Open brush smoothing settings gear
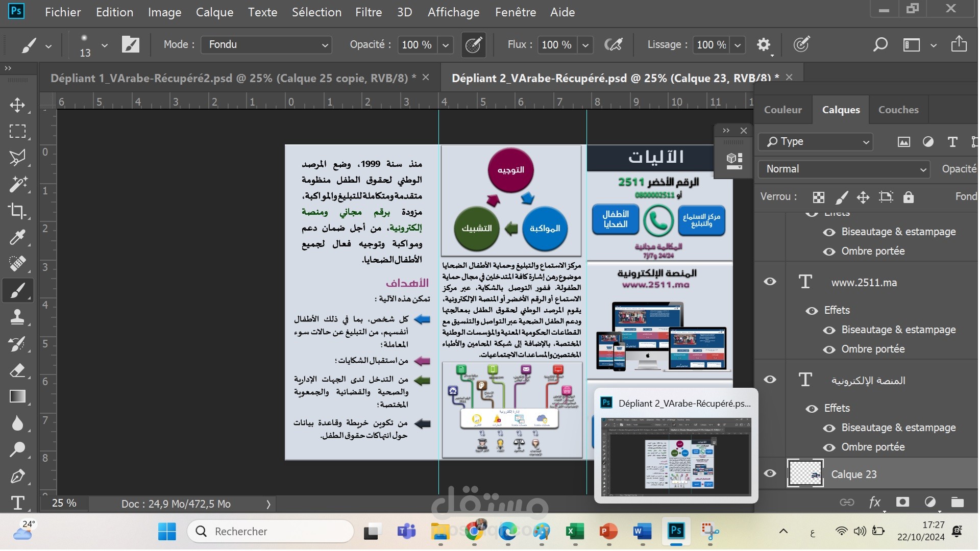 tap(764, 45)
